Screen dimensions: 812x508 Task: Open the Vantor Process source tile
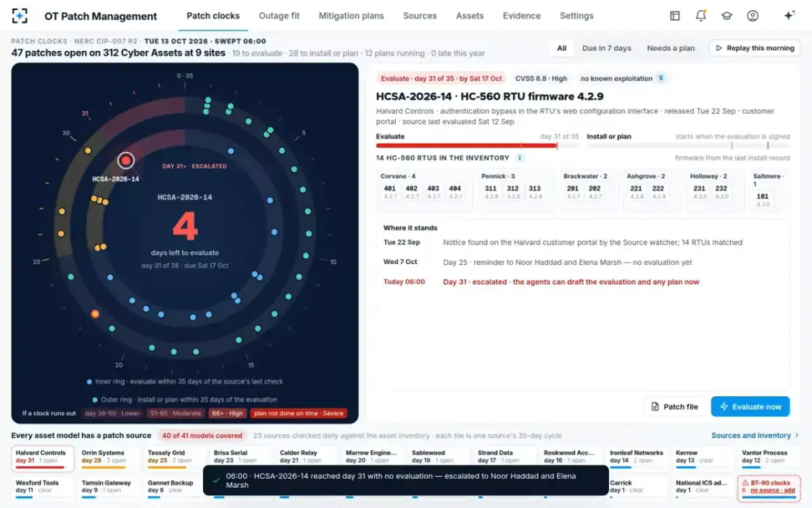tap(769, 459)
